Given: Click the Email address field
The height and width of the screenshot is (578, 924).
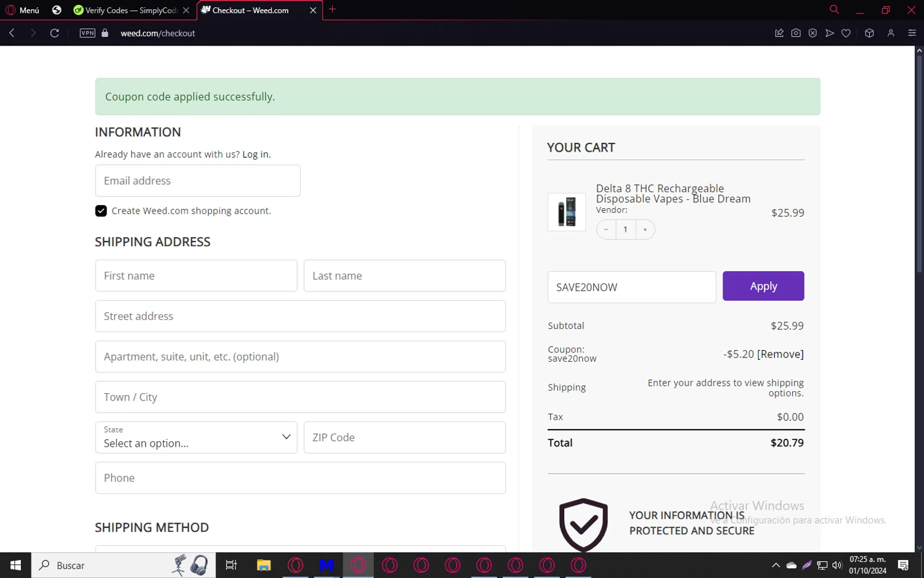Looking at the screenshot, I should click(x=198, y=181).
